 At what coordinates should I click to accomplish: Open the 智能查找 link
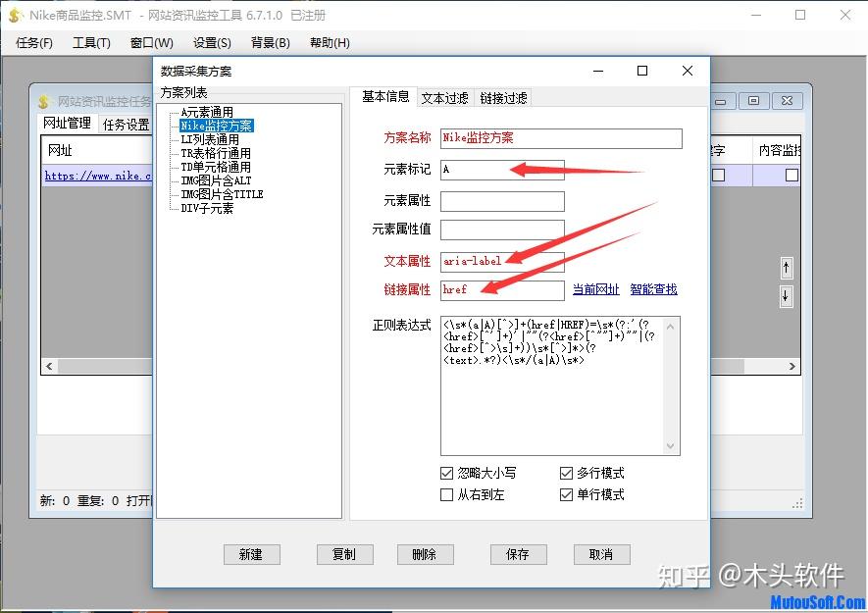(654, 289)
